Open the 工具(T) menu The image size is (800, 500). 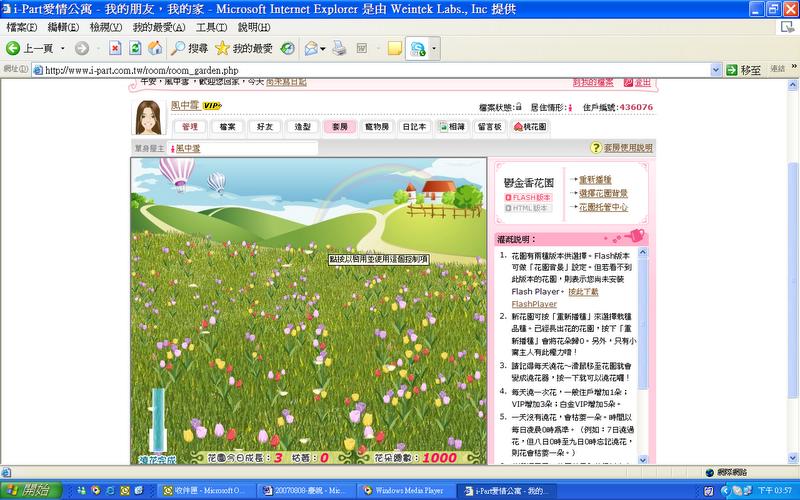click(x=210, y=27)
